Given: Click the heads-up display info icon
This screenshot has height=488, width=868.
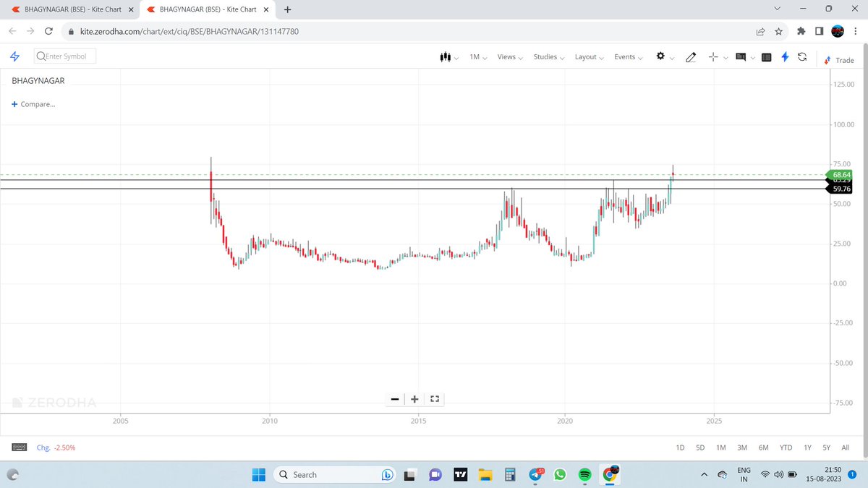Looking at the screenshot, I should pos(741,57).
